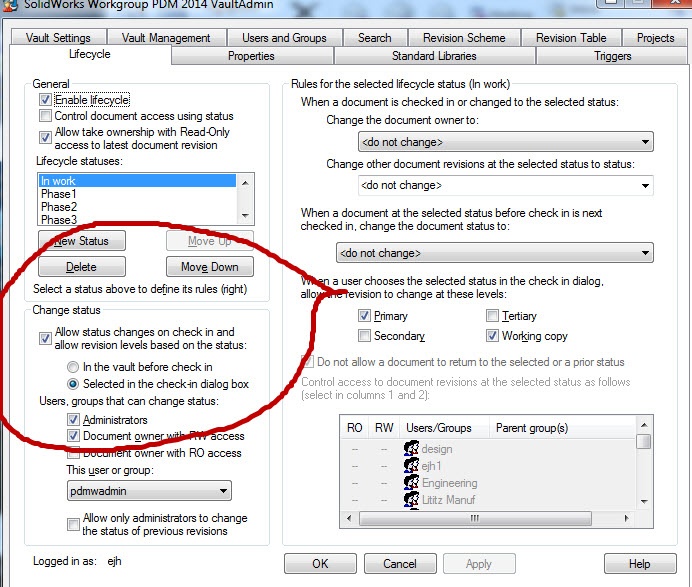Viewport: 692px width, 587px height.
Task: Switch to the Vault Management tab
Action: point(166,38)
